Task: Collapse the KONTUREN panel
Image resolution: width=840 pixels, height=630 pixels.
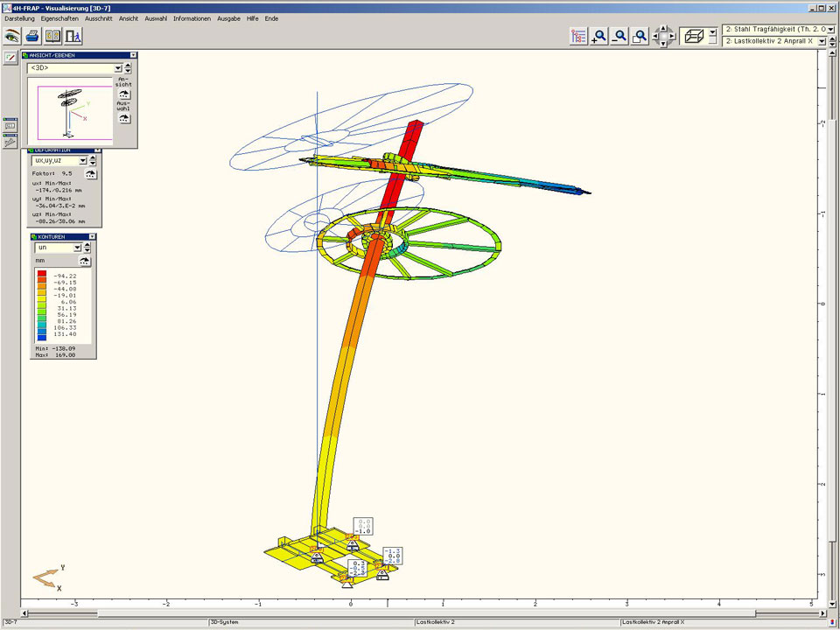Action: coord(92,236)
